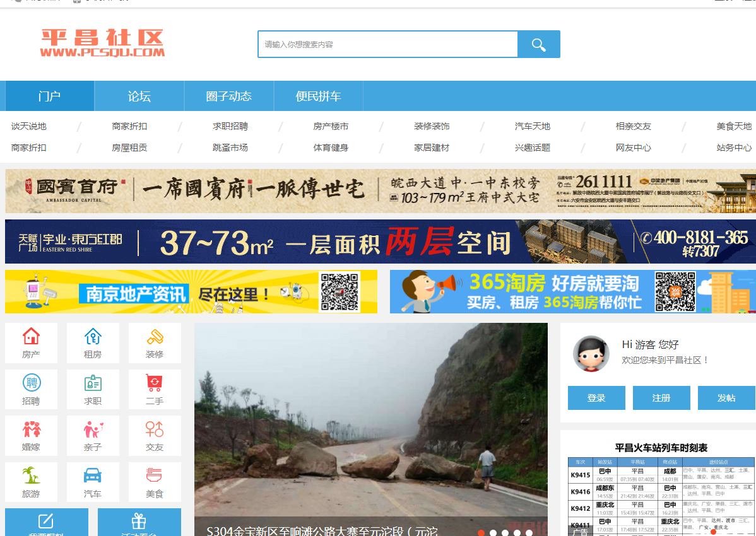Viewport: 756px width, 536px height.
Task: Open the 装修装饰 link
Action: 432,126
